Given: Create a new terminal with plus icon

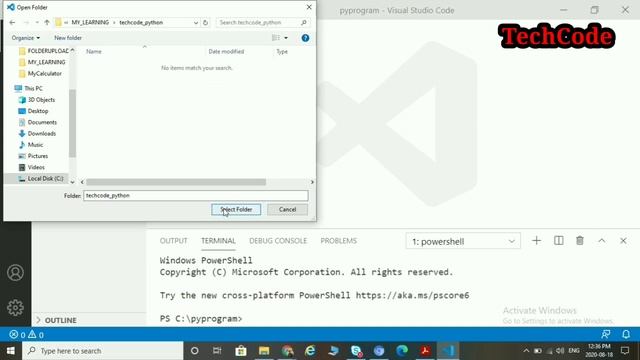Looking at the screenshot, I should tap(536, 241).
